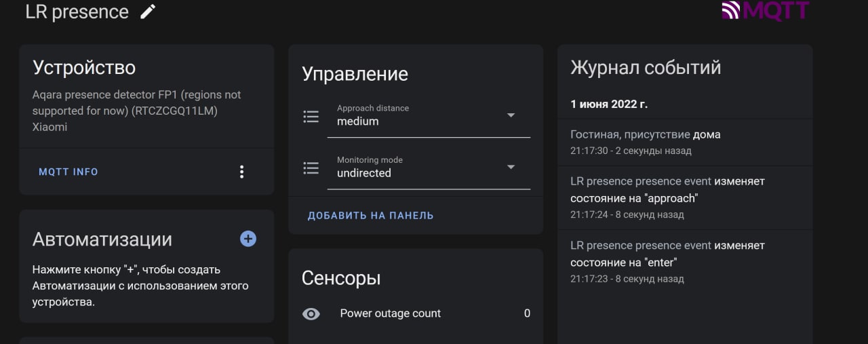Add a new automation with plus icon
Viewport: 868px width, 344px height.
pos(248,239)
